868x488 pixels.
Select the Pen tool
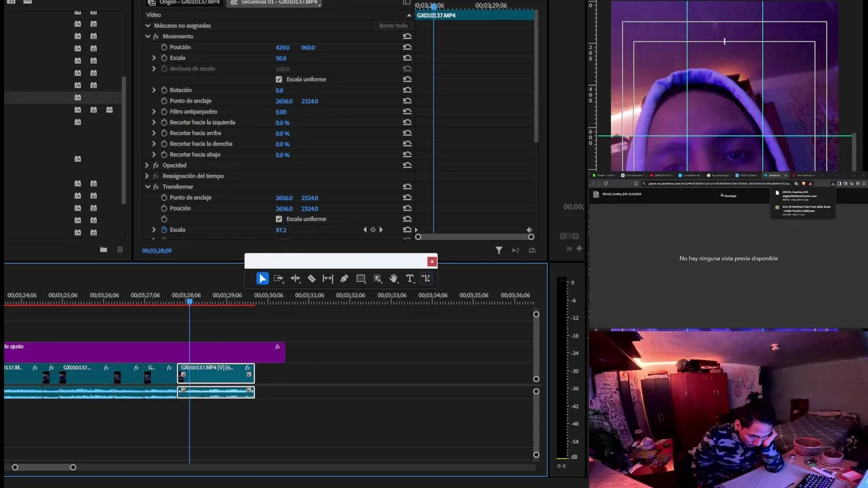click(344, 279)
